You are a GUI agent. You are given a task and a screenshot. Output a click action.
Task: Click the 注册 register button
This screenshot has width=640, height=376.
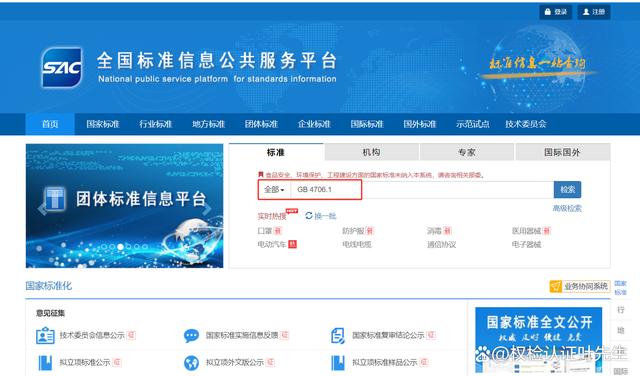click(594, 12)
